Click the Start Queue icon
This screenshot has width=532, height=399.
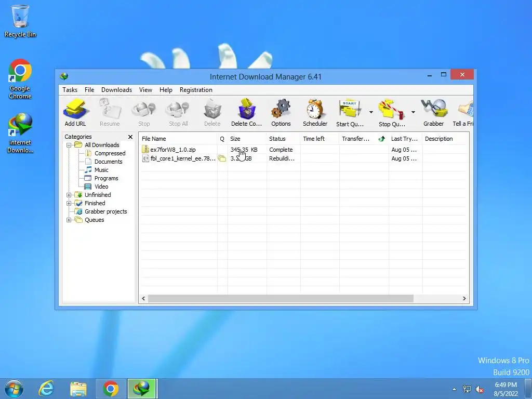pyautogui.click(x=350, y=113)
